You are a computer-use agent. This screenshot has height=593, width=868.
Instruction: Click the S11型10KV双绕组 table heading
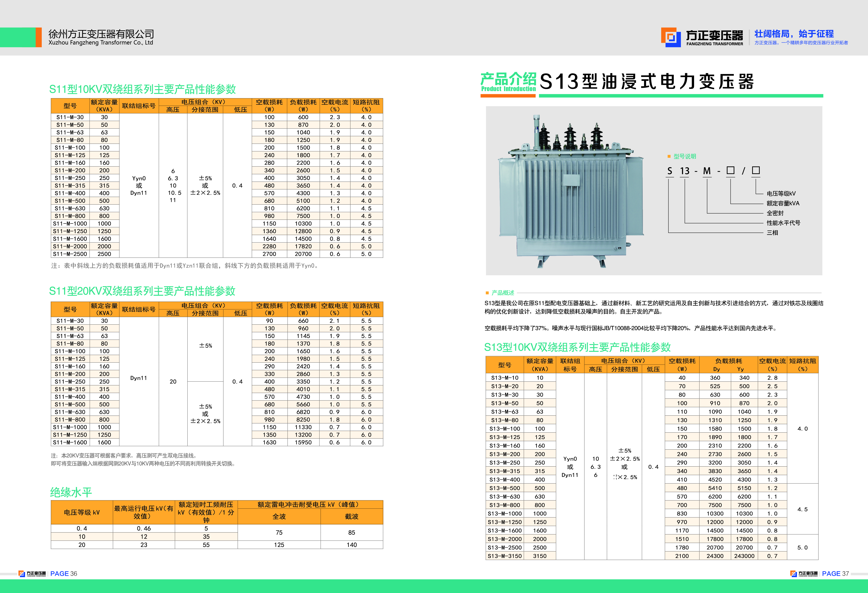tap(142, 89)
